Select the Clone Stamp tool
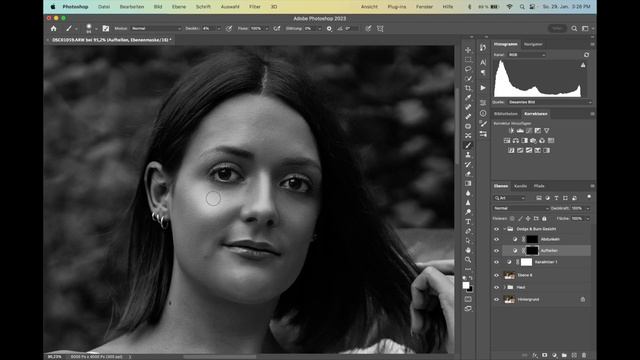 pyautogui.click(x=468, y=155)
